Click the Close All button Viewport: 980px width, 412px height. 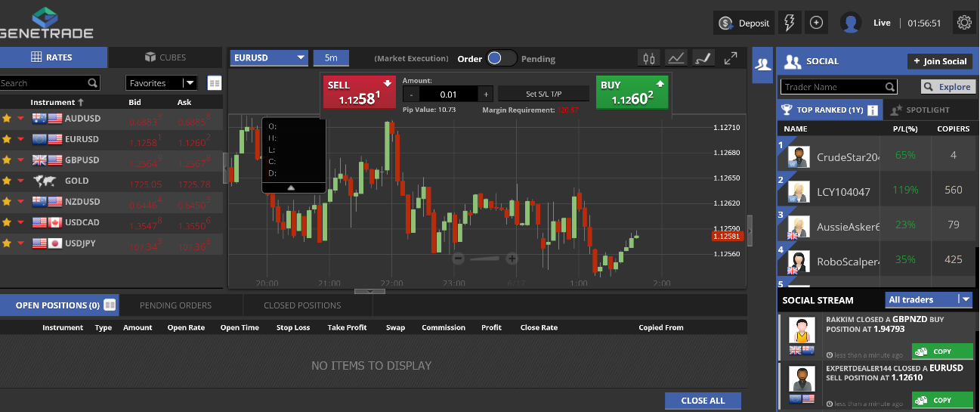tap(703, 401)
